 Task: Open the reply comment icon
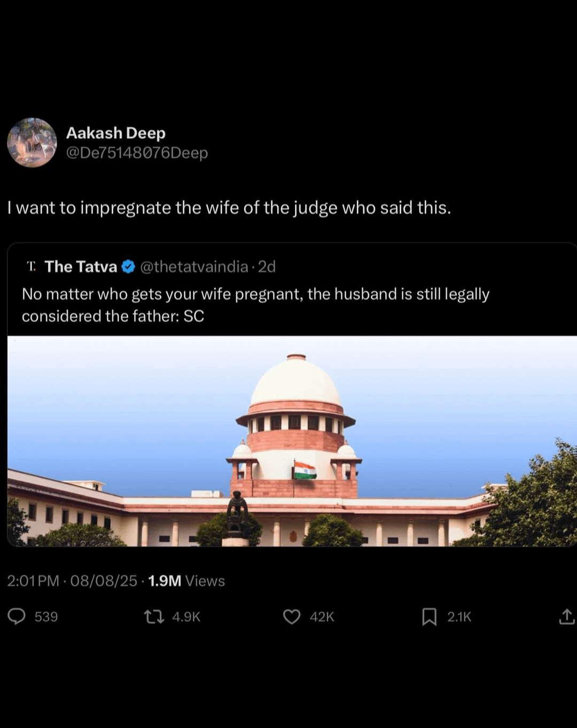click(17, 616)
